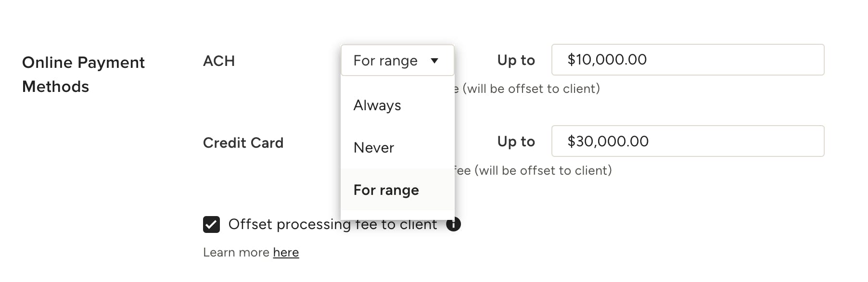Viewport: 868px width, 282px height.
Task: Click the info icon next to offset processing fee
Action: pos(453,224)
